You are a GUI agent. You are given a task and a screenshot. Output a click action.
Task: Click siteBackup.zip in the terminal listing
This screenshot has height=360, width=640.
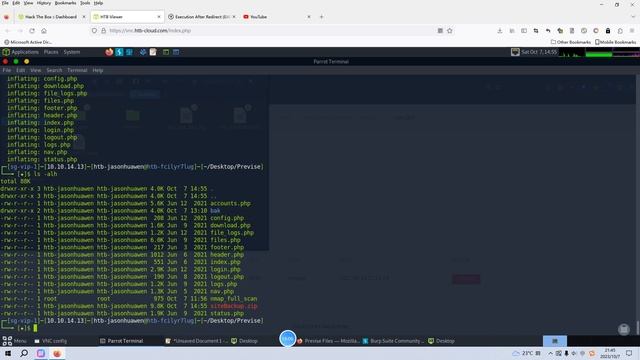233,306
